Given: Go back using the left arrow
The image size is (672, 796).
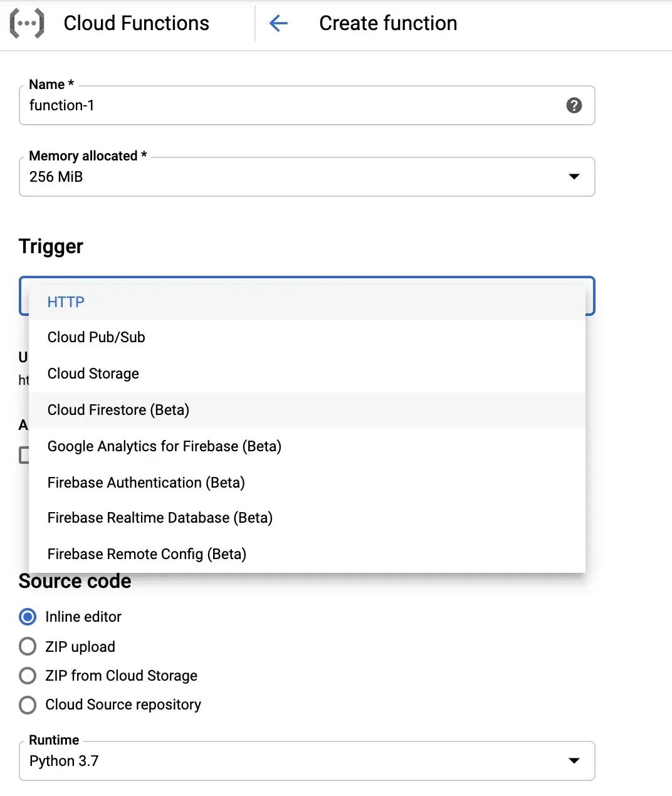Looking at the screenshot, I should [x=278, y=24].
